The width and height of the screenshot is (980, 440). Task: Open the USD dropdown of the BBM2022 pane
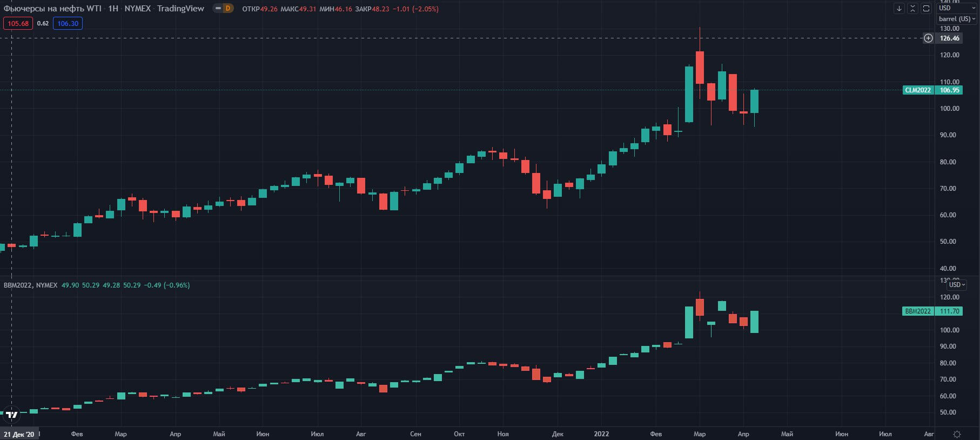coord(957,285)
